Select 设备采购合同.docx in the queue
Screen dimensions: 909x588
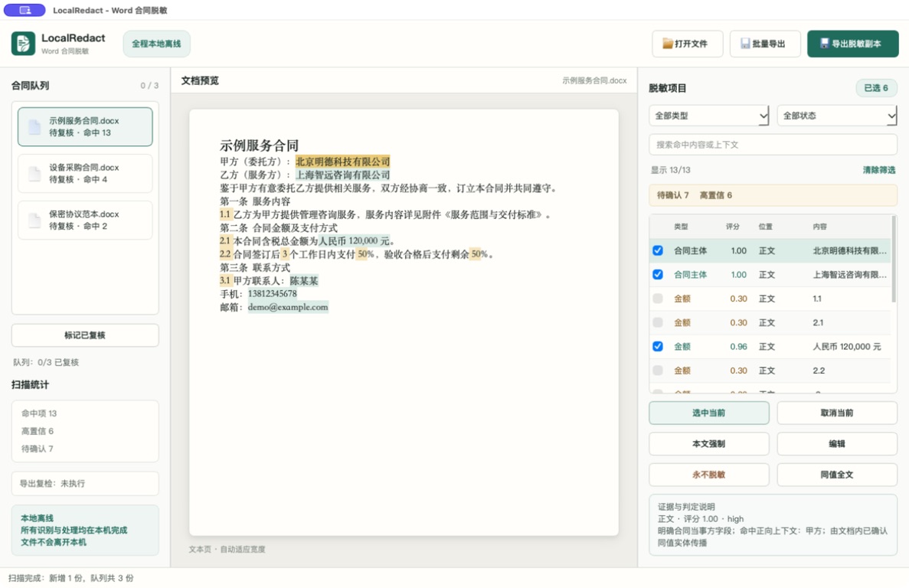pos(85,173)
